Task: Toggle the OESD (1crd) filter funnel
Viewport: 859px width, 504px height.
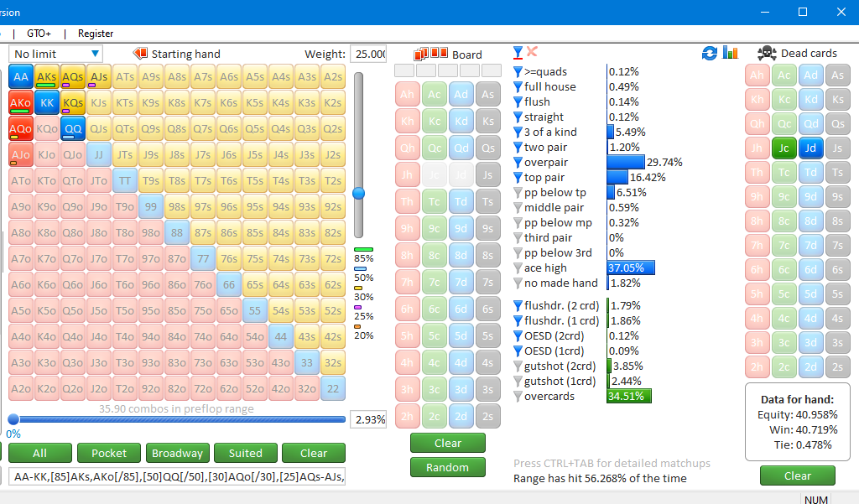Action: [518, 351]
